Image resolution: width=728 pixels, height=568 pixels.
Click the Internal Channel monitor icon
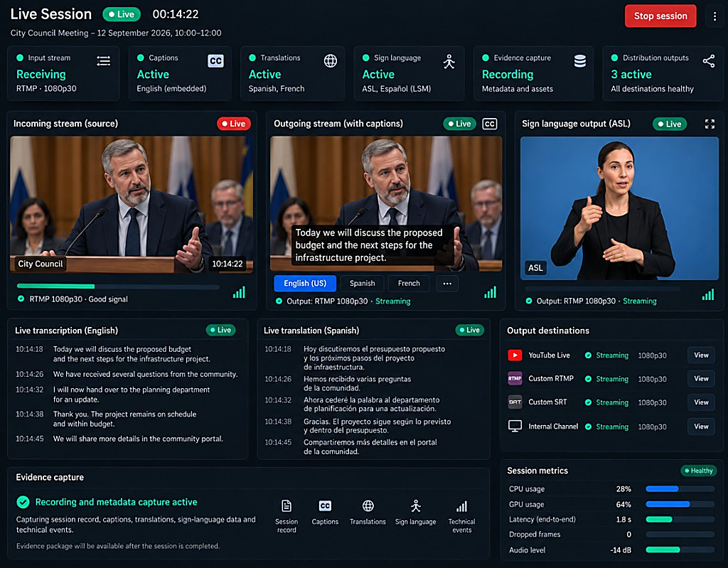tap(515, 426)
